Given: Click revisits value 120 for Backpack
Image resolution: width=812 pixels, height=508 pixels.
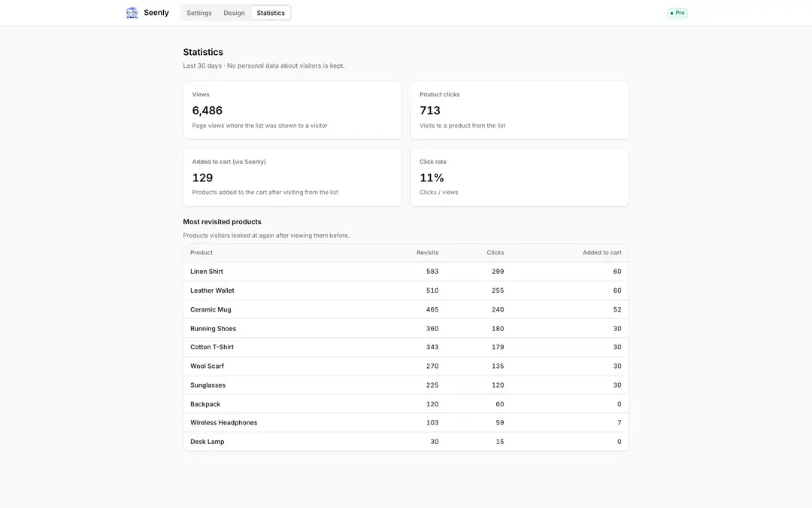Looking at the screenshot, I should click(432, 404).
